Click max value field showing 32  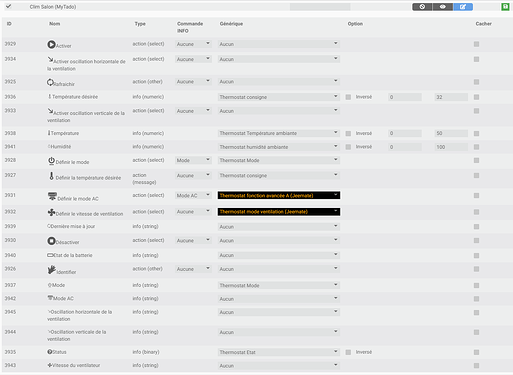pos(451,97)
